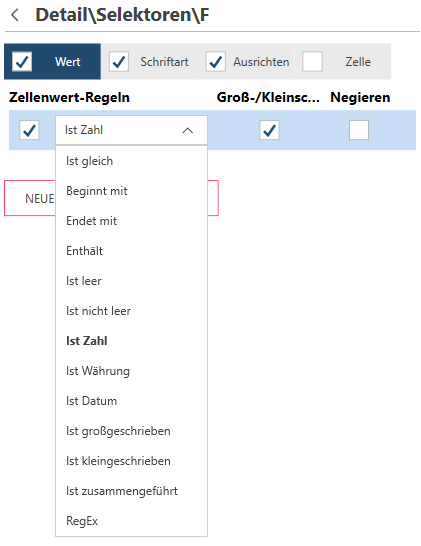Uncheck the Ausrichten checkbox
Image resolution: width=421 pixels, height=546 pixels.
click(216, 62)
